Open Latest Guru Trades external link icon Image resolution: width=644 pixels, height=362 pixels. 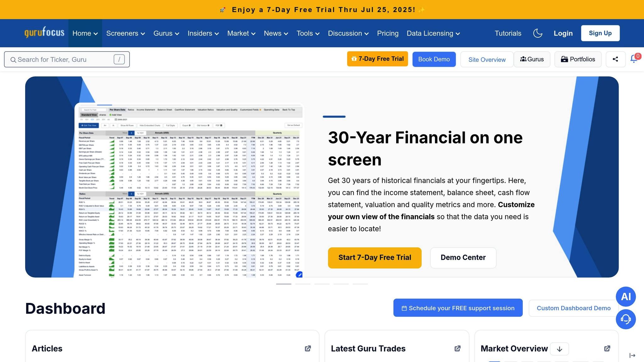(x=458, y=348)
